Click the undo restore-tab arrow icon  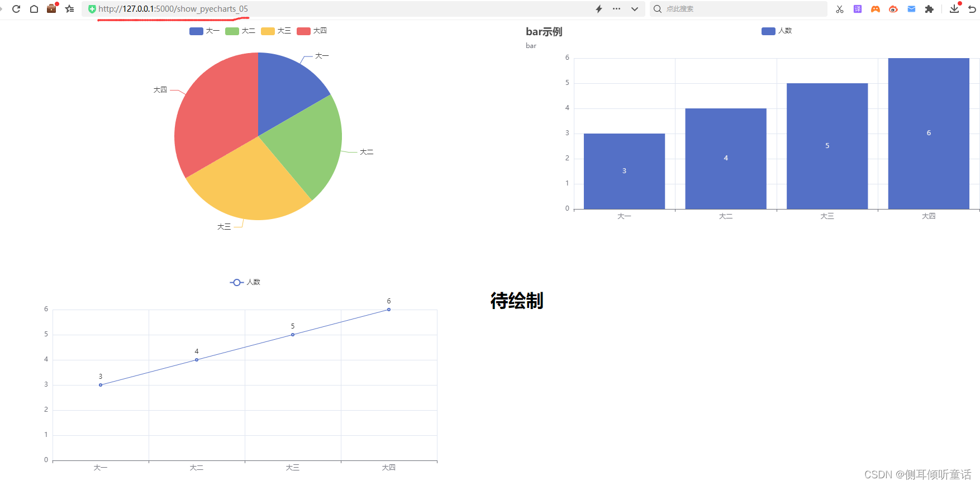point(972,9)
